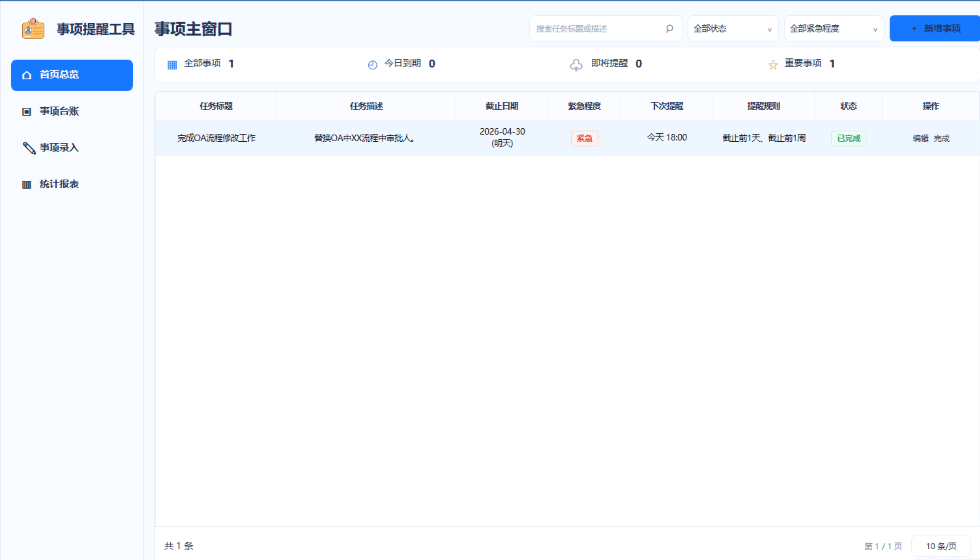Click the 紧急 urgency tag

pyautogui.click(x=584, y=138)
